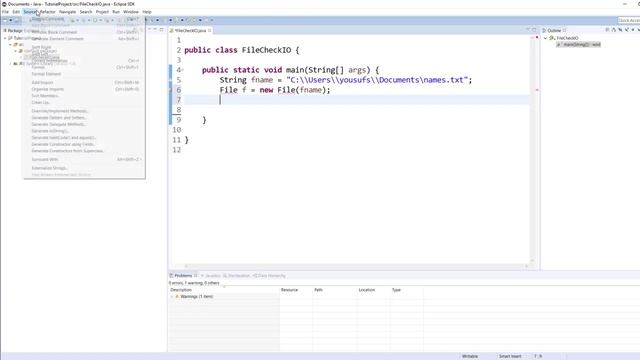This screenshot has width=640, height=360.
Task: Collapse the main method fold on line 4
Action: pyautogui.click(x=182, y=70)
